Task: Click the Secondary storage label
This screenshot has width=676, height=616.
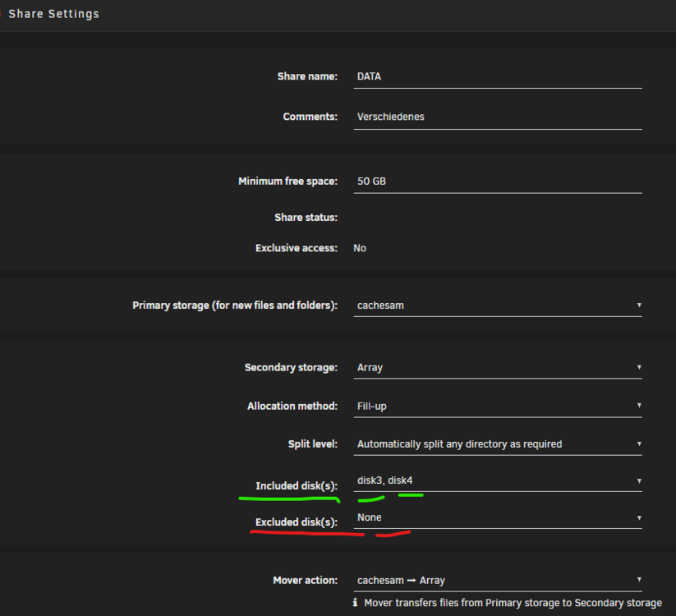Action: pos(291,368)
